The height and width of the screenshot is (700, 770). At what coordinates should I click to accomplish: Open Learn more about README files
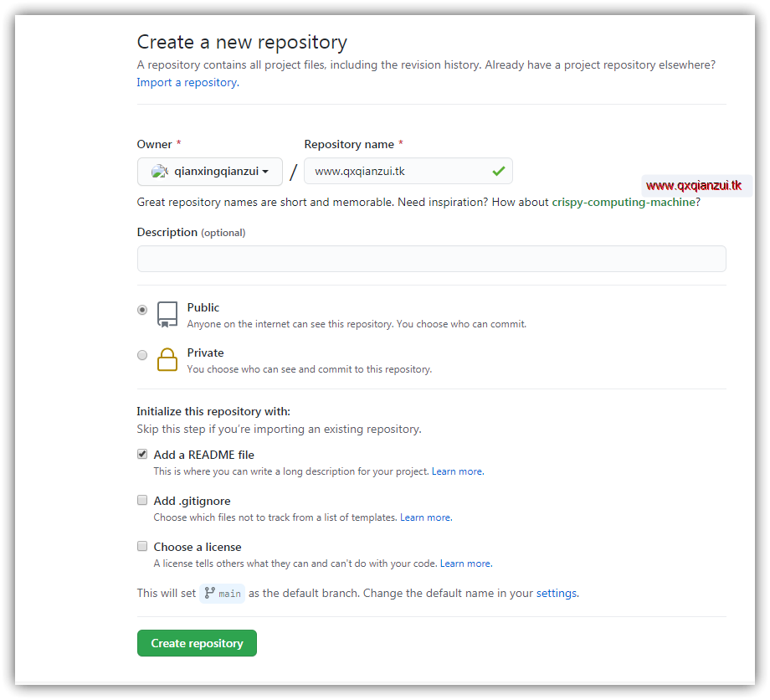coord(456,471)
